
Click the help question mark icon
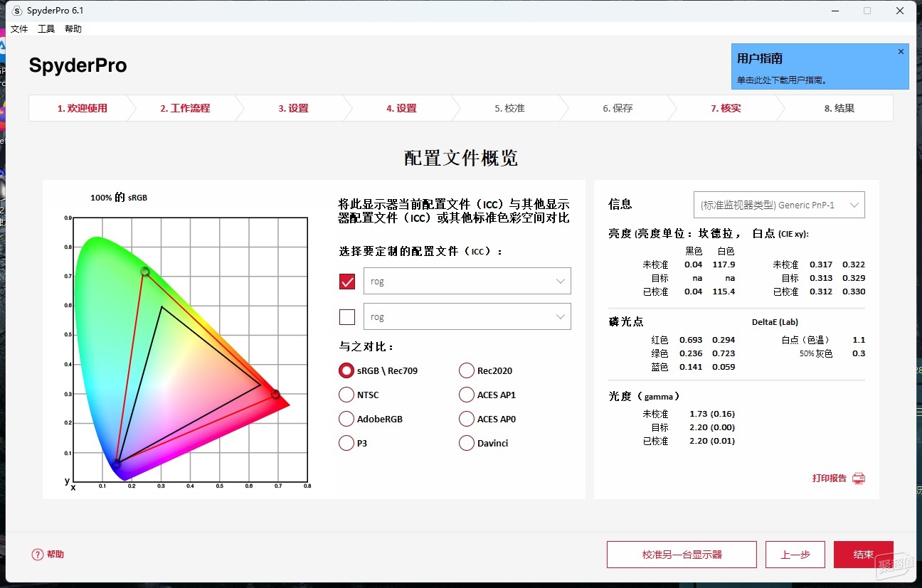click(x=38, y=555)
